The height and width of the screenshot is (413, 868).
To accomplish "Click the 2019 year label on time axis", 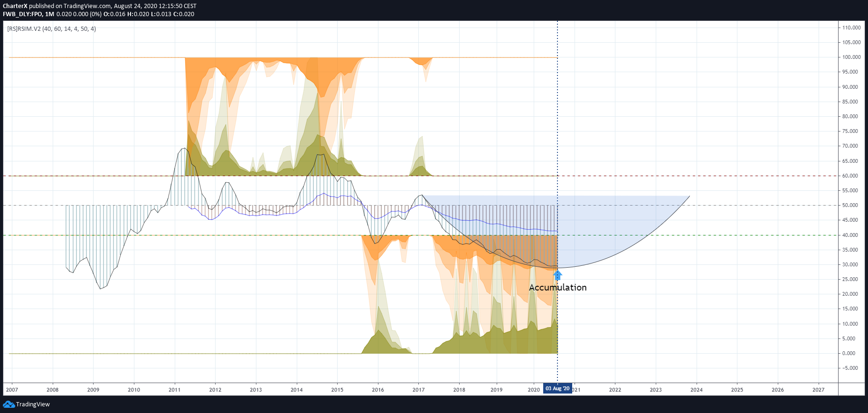I will (x=496, y=390).
